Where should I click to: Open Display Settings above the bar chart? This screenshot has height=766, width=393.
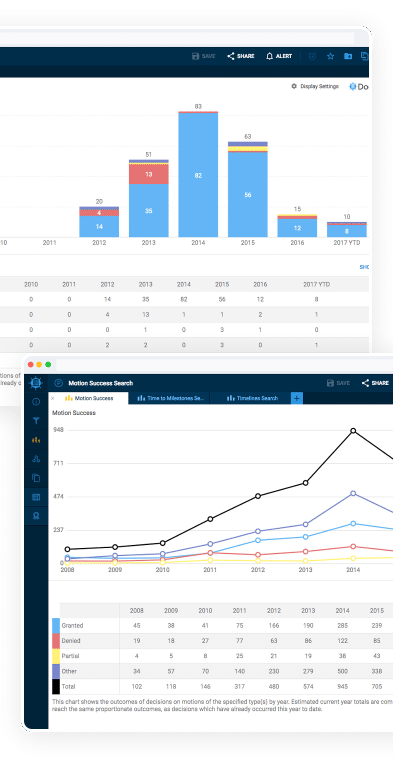(x=315, y=86)
